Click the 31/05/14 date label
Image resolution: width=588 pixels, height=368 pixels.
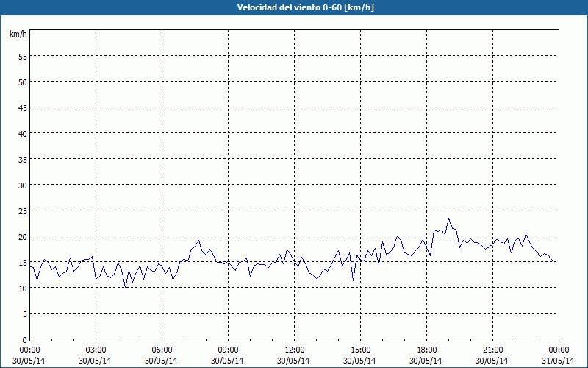[x=559, y=361]
